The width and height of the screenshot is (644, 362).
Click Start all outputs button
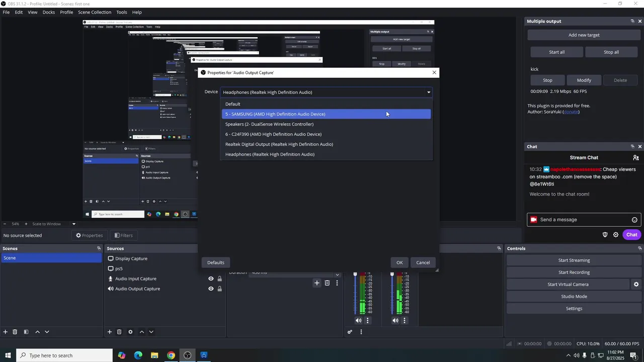pos(557,52)
